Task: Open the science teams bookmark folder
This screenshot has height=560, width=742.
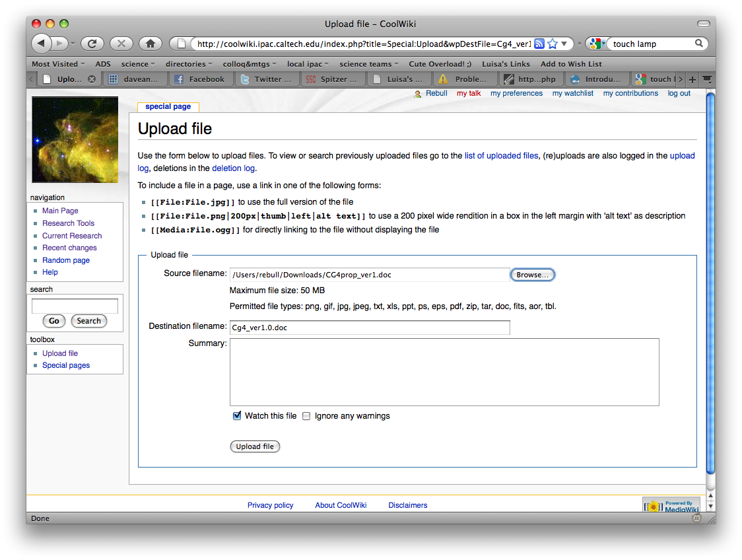Action: click(x=369, y=64)
